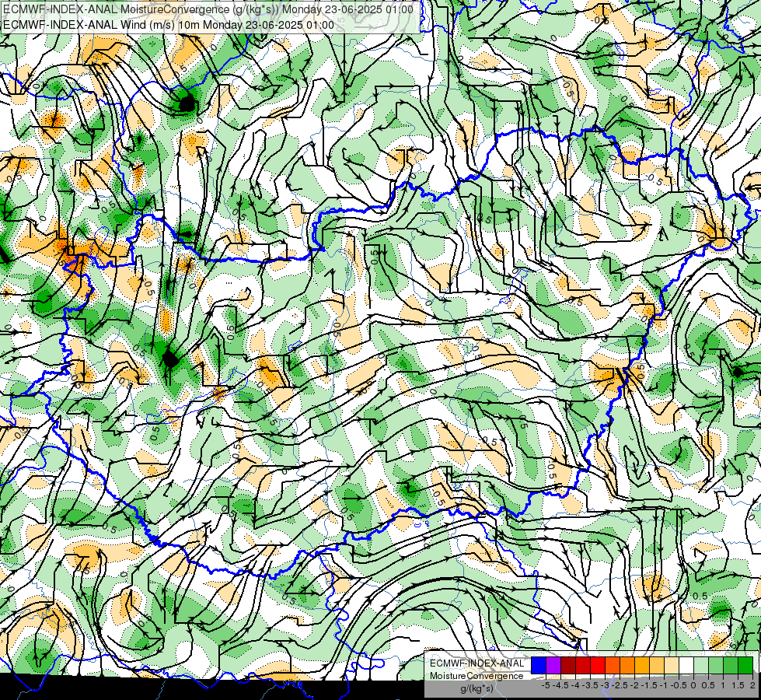Image resolution: width=761 pixels, height=700 pixels.
Task: Click the legend label MoistureConvergence
Action: 476,676
